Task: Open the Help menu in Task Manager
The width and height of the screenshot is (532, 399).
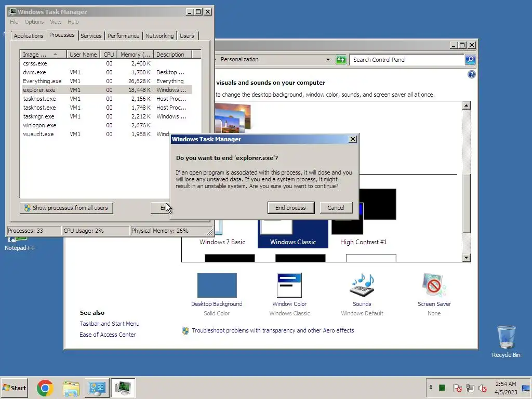Action: click(73, 22)
